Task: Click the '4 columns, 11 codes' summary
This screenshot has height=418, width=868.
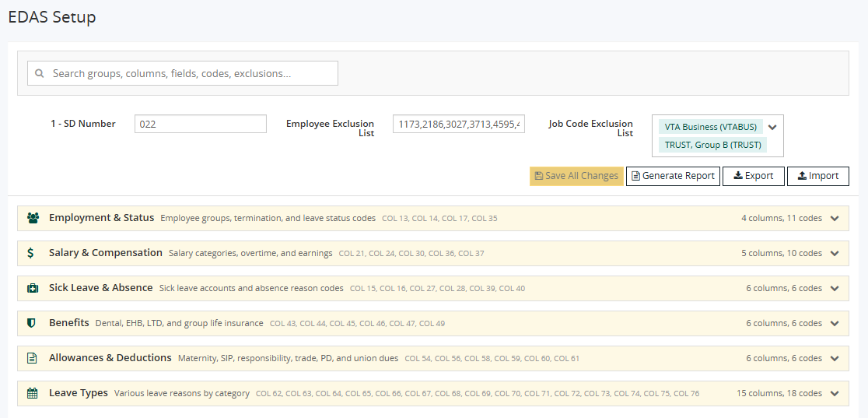Action: 782,219
